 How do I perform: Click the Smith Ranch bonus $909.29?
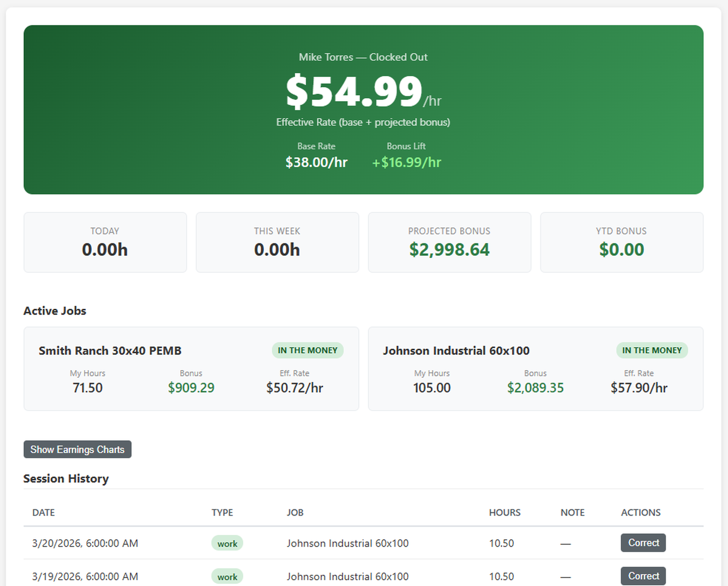191,388
